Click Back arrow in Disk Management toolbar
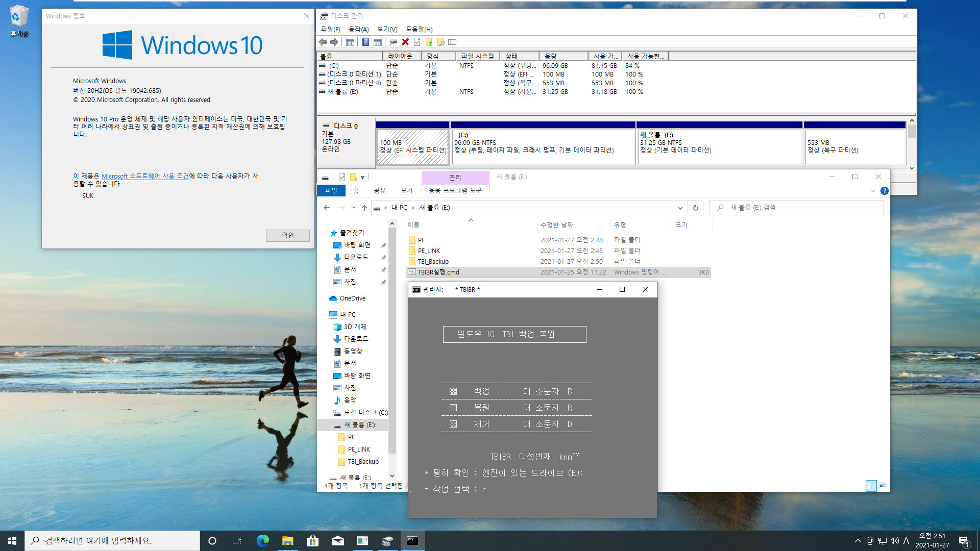Viewport: 980px width, 551px height. tap(323, 42)
